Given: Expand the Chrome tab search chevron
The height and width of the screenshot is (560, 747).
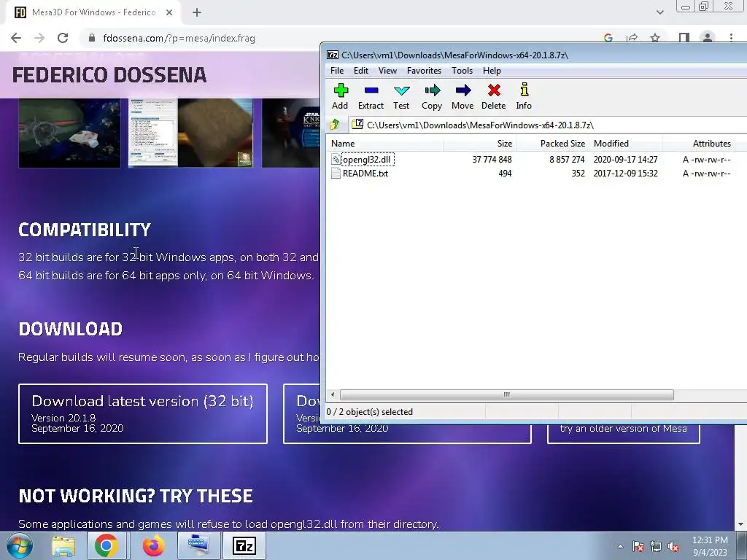Looking at the screenshot, I should click(x=659, y=12).
